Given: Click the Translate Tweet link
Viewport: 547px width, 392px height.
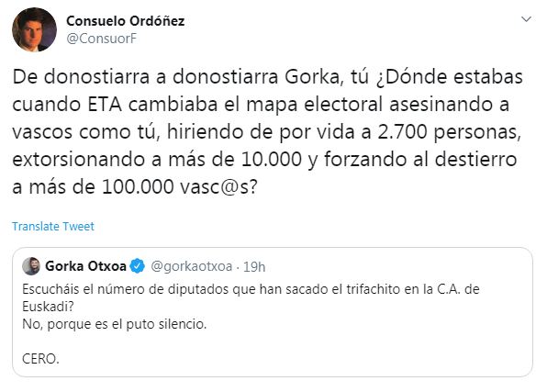Looking at the screenshot, I should tap(53, 226).
